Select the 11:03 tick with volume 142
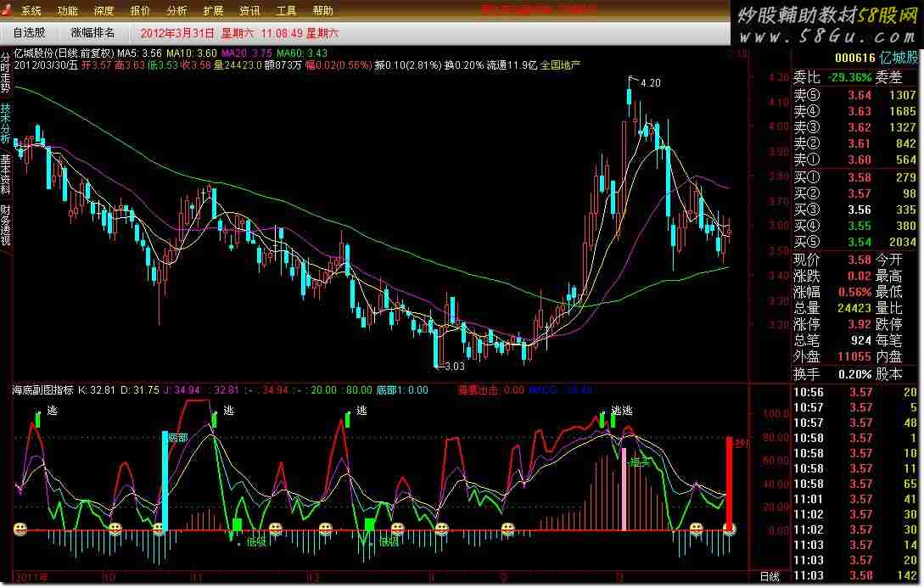The image size is (924, 588). click(x=855, y=576)
